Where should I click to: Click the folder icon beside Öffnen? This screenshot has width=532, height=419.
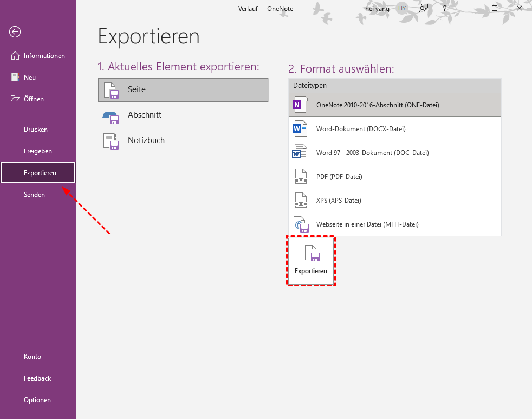15,99
